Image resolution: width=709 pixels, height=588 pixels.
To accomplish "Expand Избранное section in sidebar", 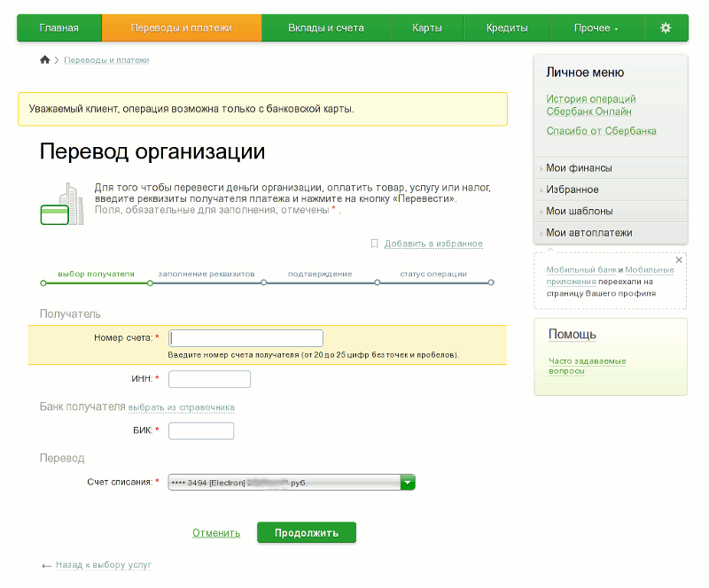I will click(x=572, y=190).
